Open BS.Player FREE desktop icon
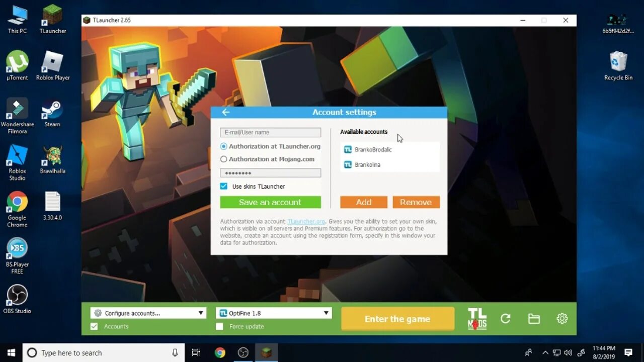This screenshot has width=644, height=362. pyautogui.click(x=17, y=256)
